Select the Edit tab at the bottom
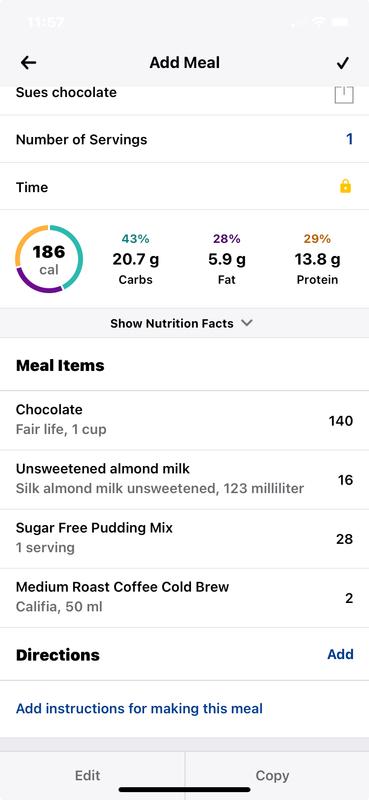Screen dimensions: 369x800 coord(88,776)
